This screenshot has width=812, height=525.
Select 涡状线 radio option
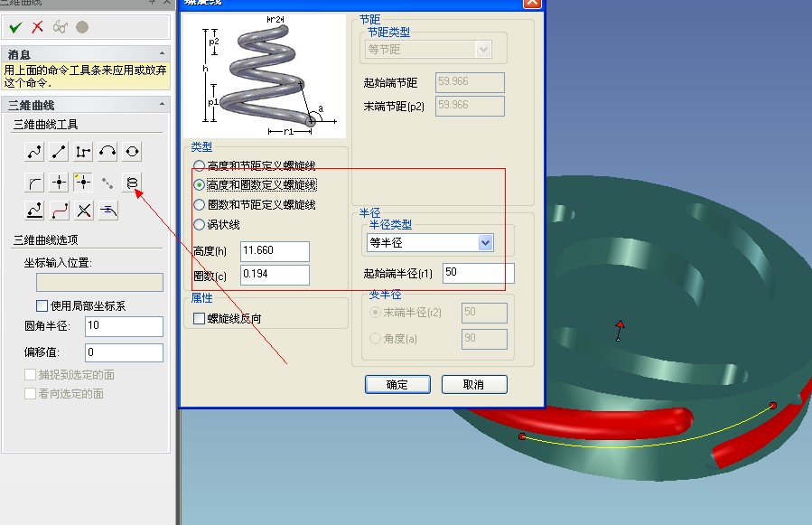coord(199,224)
